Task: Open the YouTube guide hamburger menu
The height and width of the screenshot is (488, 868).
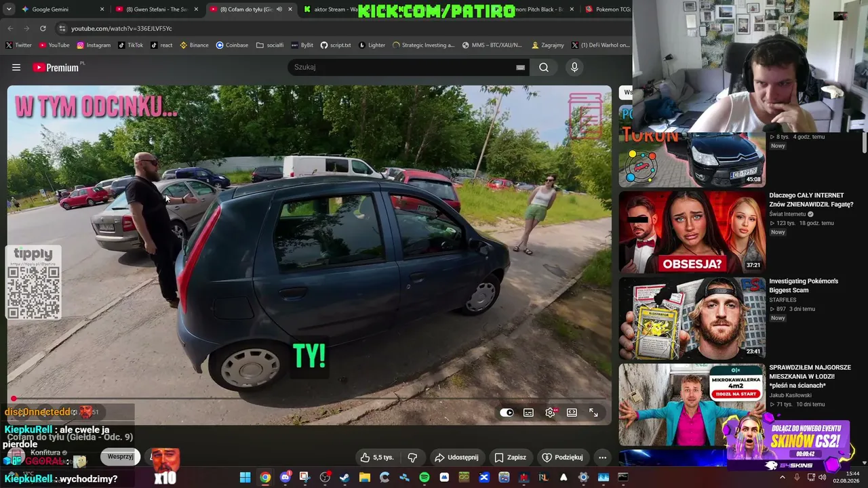Action: [16, 67]
